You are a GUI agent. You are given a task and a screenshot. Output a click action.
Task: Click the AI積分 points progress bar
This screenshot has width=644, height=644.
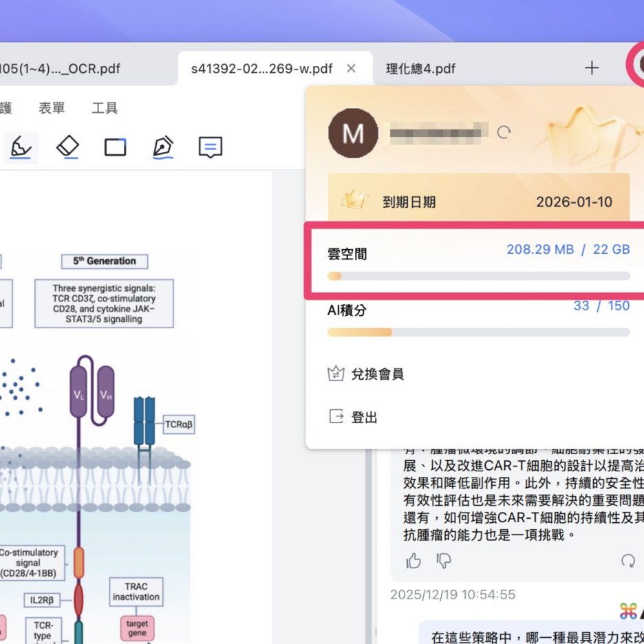tap(478, 332)
